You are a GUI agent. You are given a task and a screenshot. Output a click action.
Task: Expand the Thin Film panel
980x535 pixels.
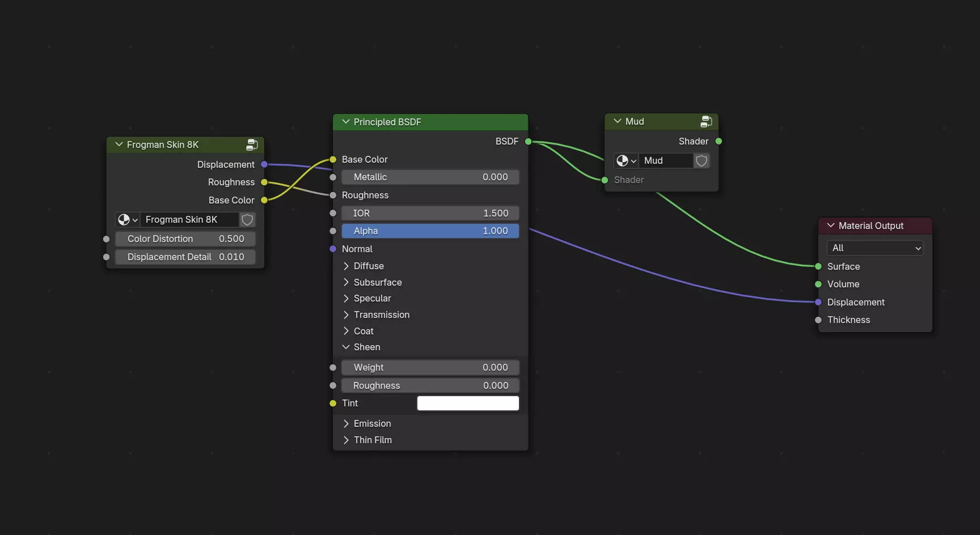point(346,440)
